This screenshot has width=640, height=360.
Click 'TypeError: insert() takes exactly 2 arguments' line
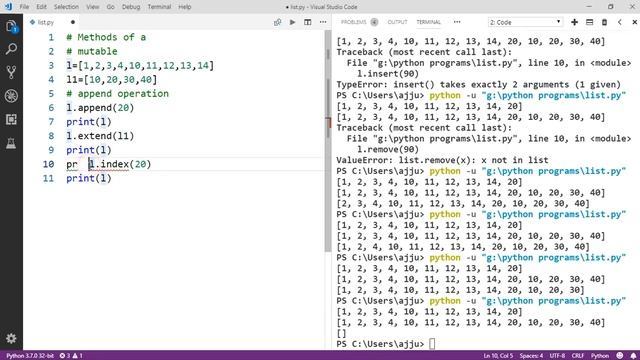coord(478,84)
